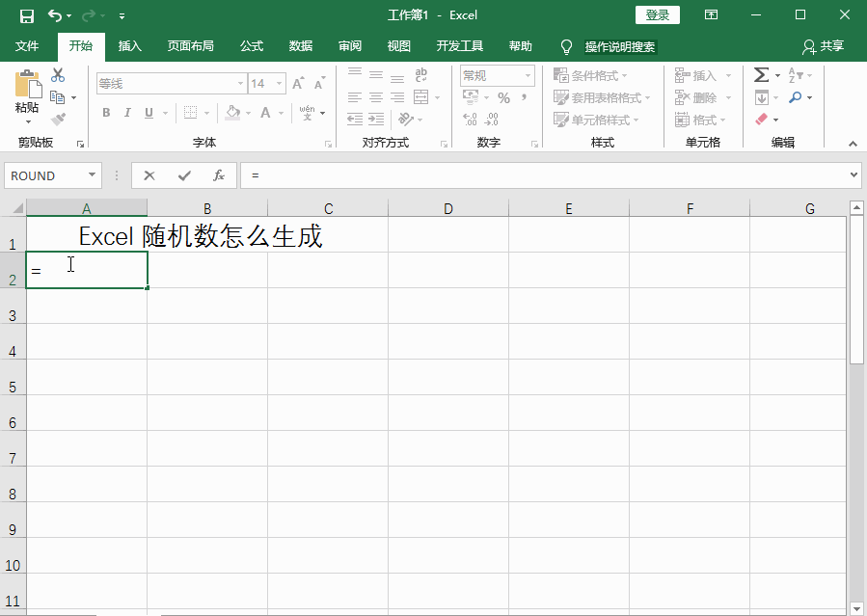
Task: Click the 共享 share button
Action: (x=824, y=46)
